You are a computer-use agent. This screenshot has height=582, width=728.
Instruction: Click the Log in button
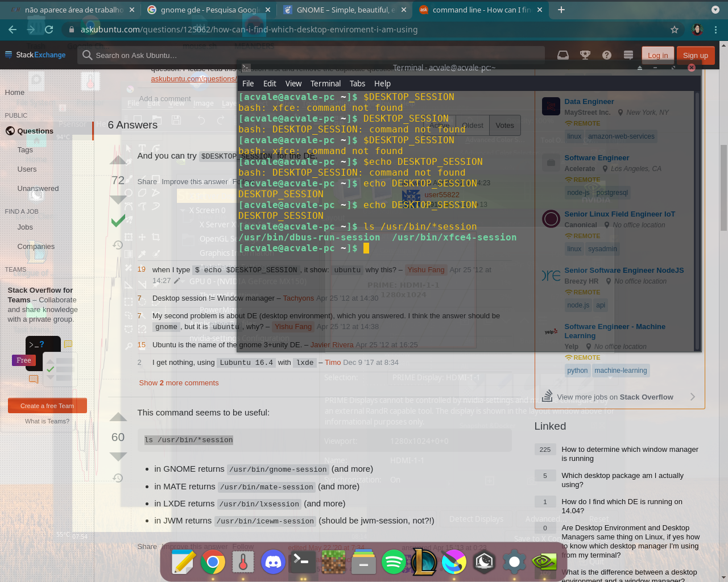(x=657, y=55)
